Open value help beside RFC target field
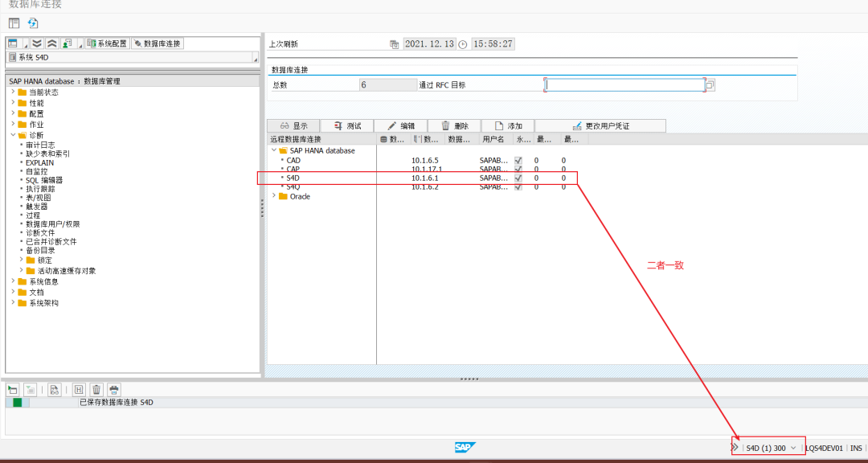The height and width of the screenshot is (463, 868). pos(711,84)
